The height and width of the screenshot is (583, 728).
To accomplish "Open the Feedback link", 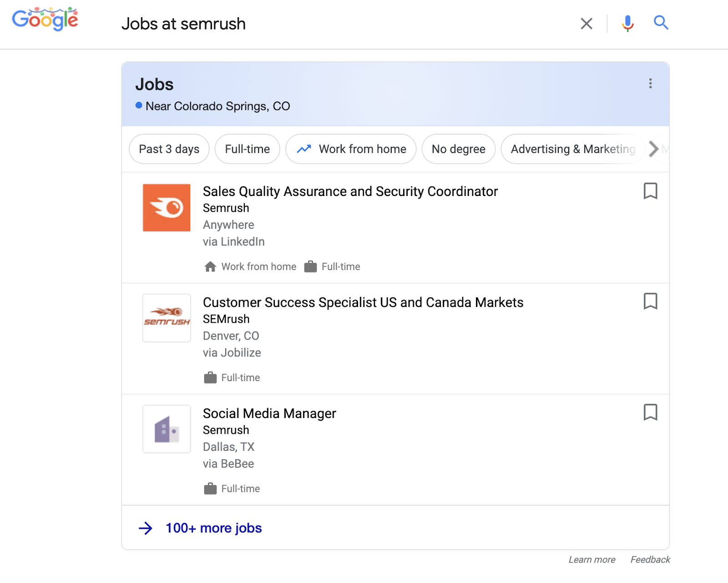I will (650, 560).
